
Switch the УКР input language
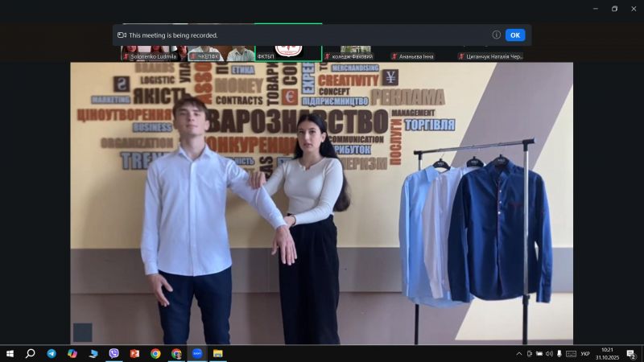[584, 353]
